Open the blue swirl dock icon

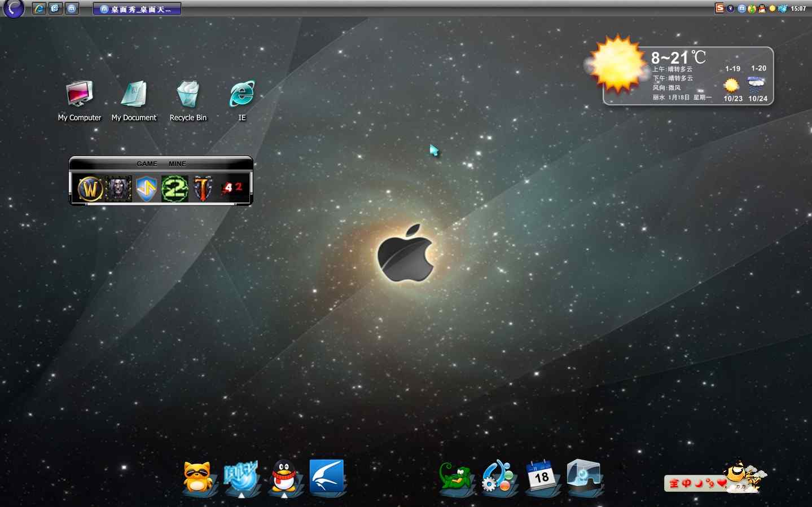241,477
